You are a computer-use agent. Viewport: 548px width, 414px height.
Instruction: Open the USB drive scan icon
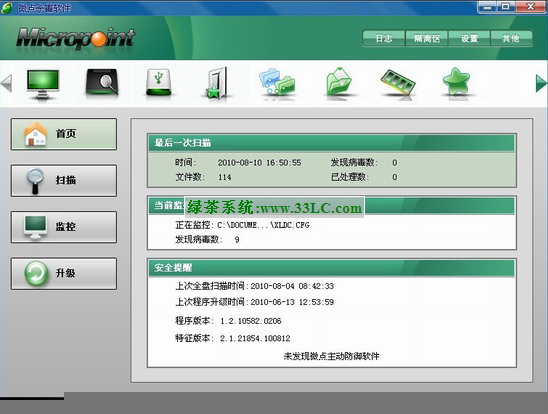tap(159, 82)
